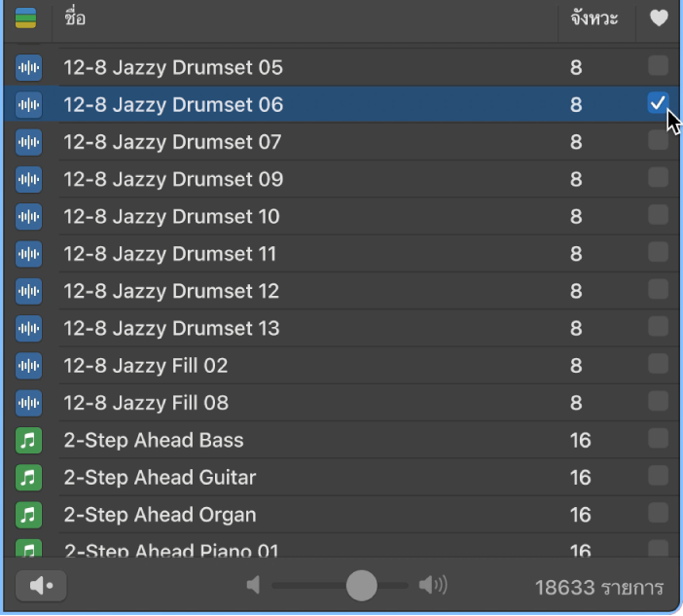Sort loops by the จังหวะ beats column
The height and width of the screenshot is (616, 683).
pyautogui.click(x=594, y=19)
